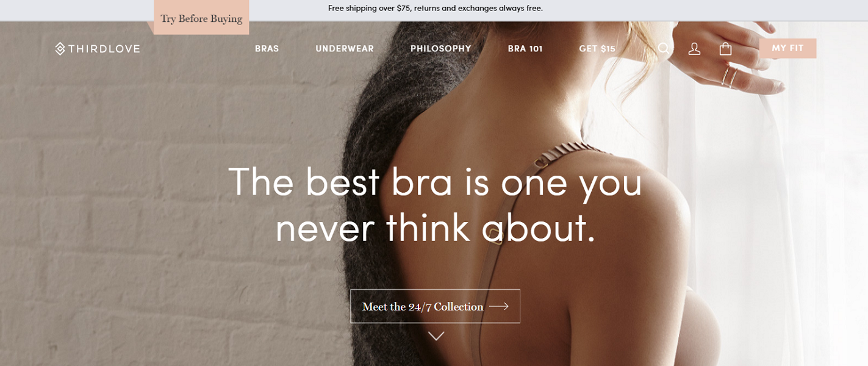Click the ThirdLove diamond logo icon
The image size is (868, 366).
tap(60, 49)
